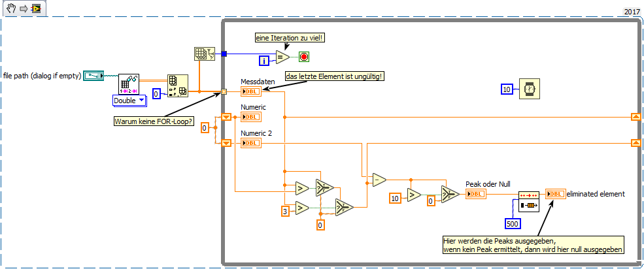Click the Equal? comparison node
The image size is (644, 269).
click(x=282, y=57)
